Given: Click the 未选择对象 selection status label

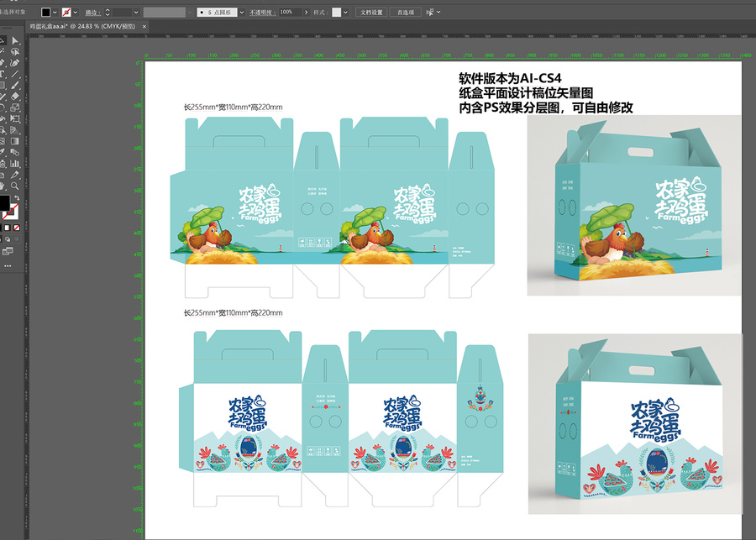Looking at the screenshot, I should point(13,12).
